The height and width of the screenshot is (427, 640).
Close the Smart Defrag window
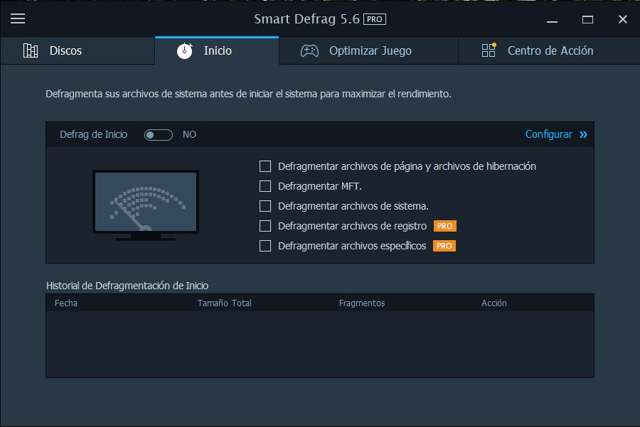click(622, 19)
